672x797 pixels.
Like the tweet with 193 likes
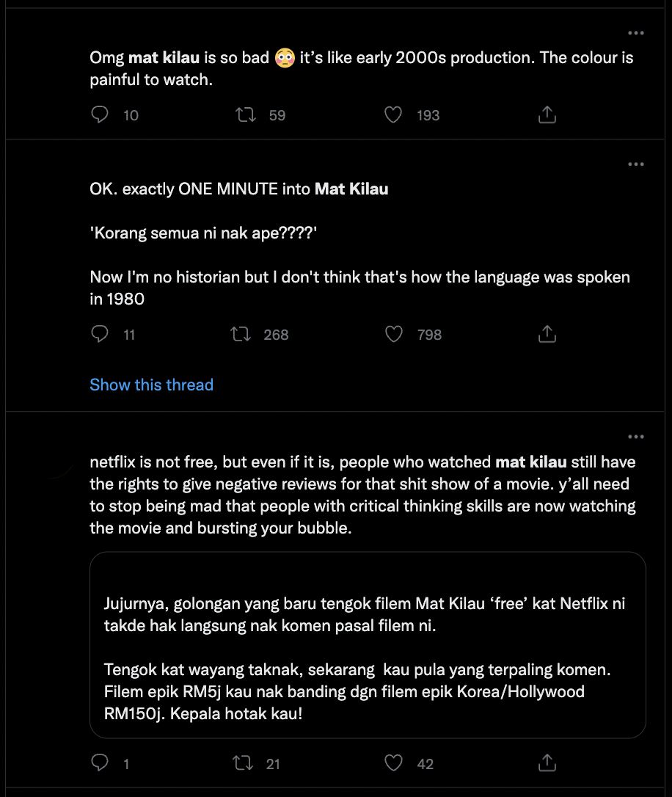tap(394, 115)
